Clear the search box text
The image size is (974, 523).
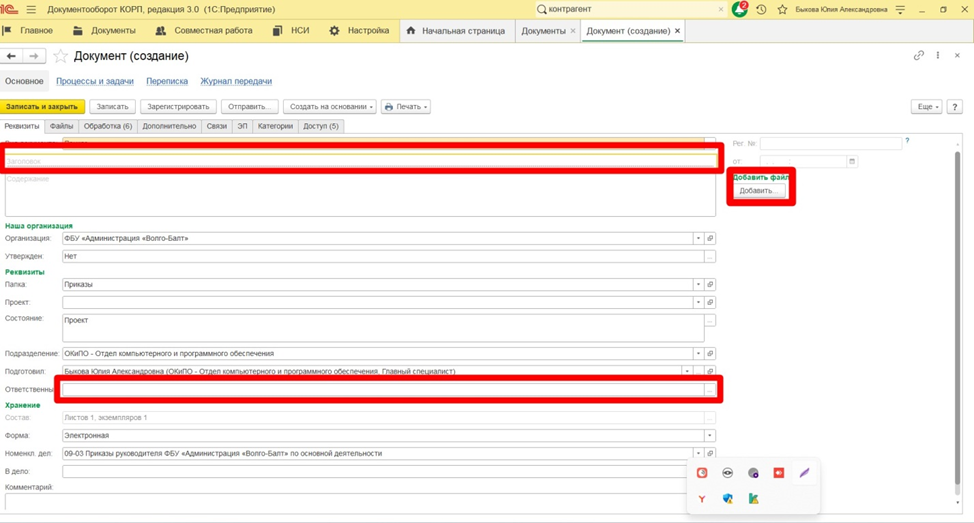721,9
